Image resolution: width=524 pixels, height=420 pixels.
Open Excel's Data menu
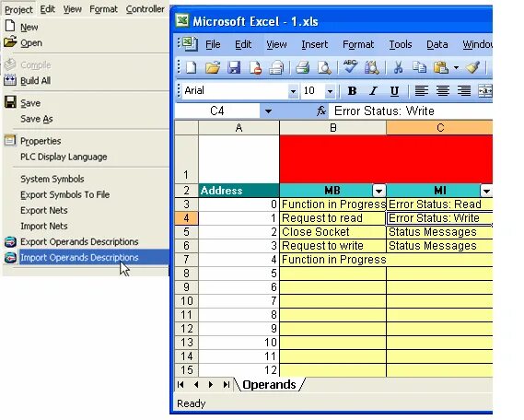[x=437, y=44]
